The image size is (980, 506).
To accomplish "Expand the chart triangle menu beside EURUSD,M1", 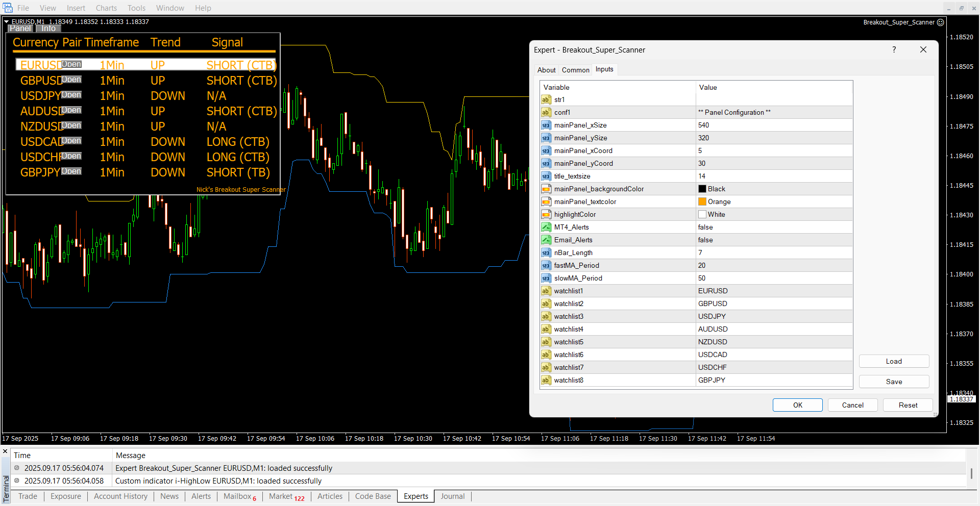I will (x=7, y=22).
